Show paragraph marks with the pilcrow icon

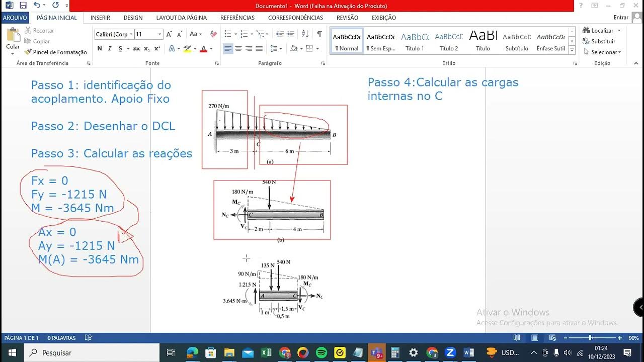click(x=319, y=34)
